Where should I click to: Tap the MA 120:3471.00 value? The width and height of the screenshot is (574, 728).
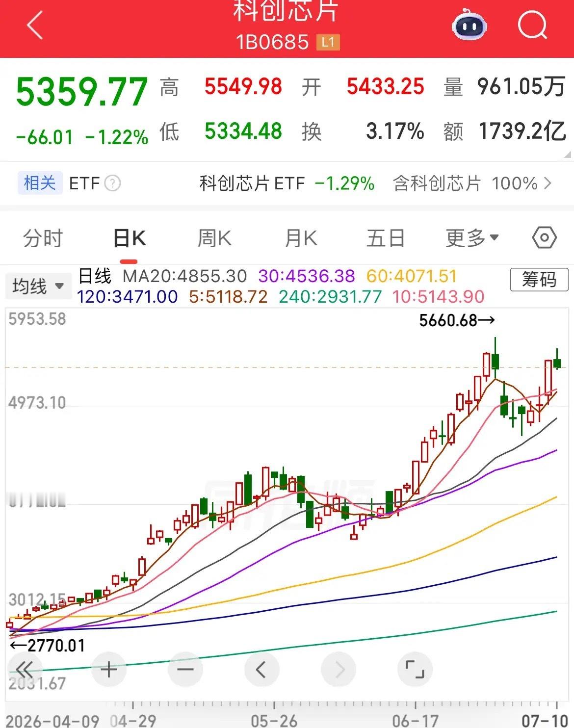pyautogui.click(x=128, y=297)
